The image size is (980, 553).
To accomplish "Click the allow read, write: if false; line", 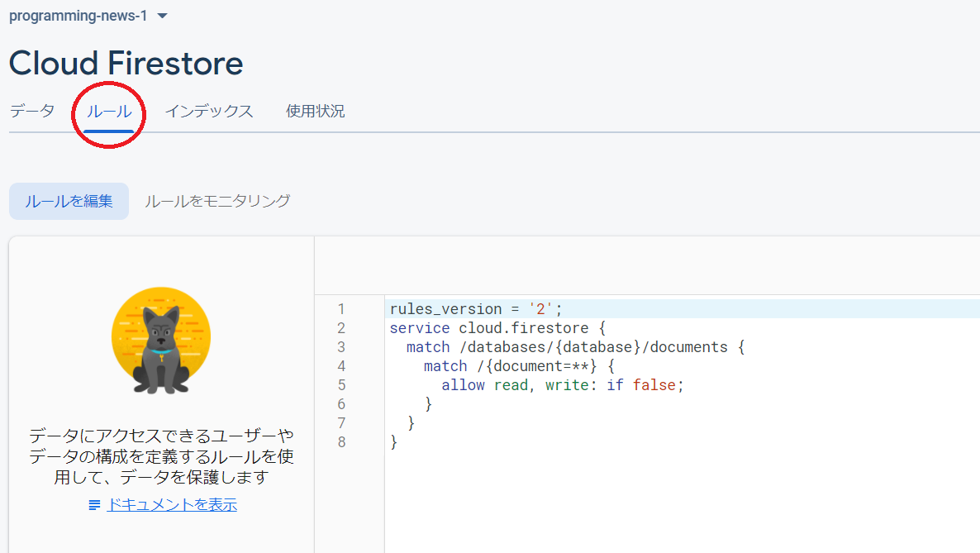I will point(563,384).
